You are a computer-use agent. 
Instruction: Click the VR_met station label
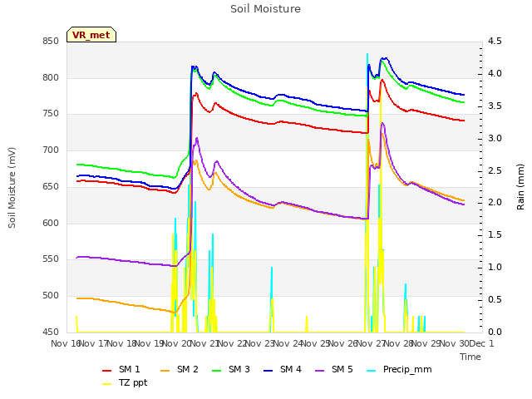[x=91, y=35]
